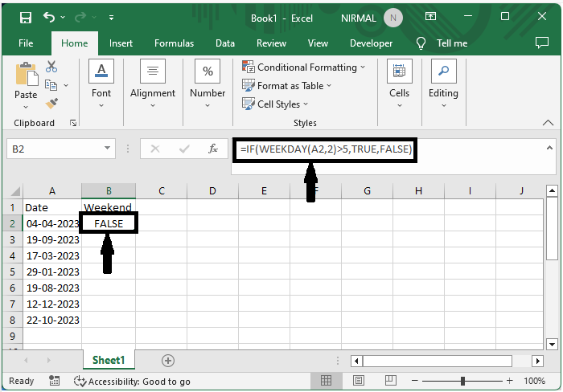
Task: Customize Quick Access Toolbar dropdown
Action: coord(111,17)
